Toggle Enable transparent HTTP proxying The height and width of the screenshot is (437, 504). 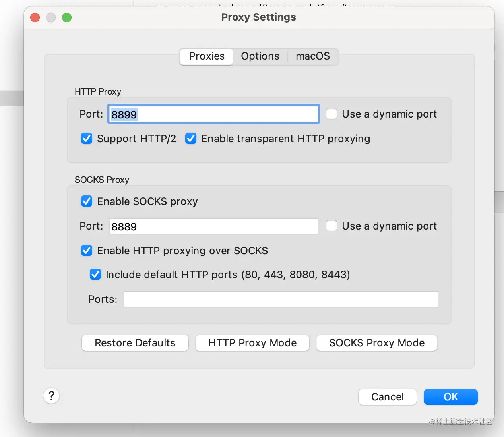(x=191, y=139)
